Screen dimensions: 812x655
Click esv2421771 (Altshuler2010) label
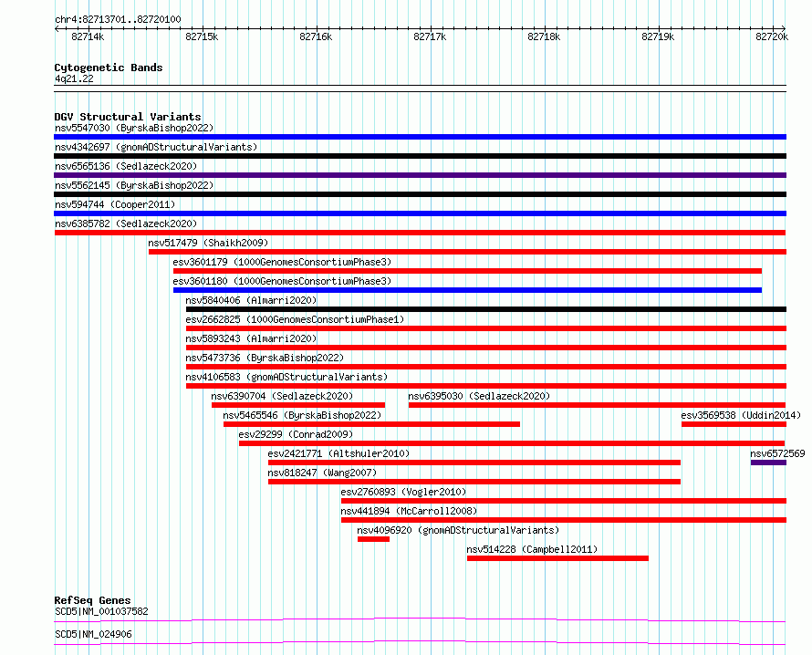tap(338, 453)
